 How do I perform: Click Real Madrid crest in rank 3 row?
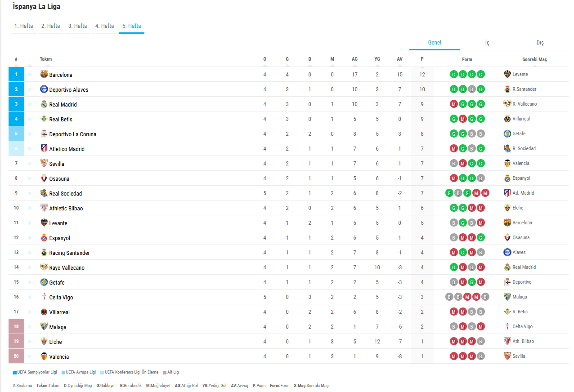point(44,104)
